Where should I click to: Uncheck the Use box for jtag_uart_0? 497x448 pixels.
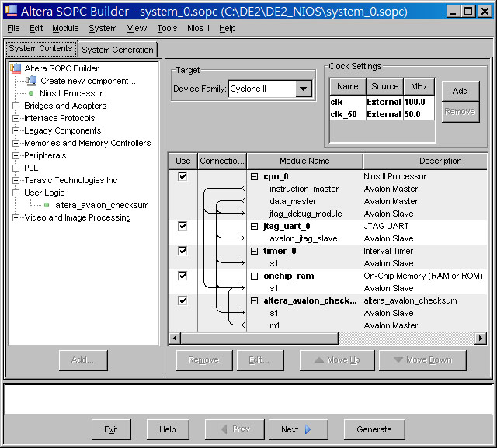pos(182,226)
